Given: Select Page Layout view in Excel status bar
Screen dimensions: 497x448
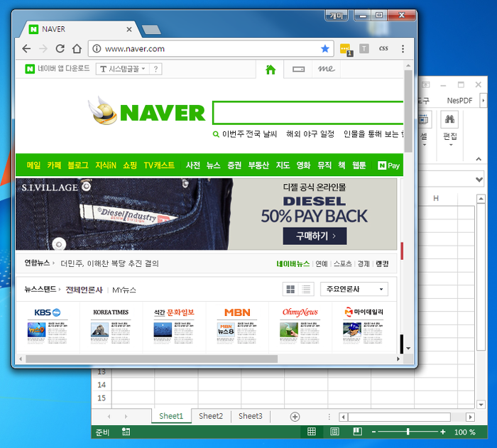Looking at the screenshot, I should click(334, 432).
